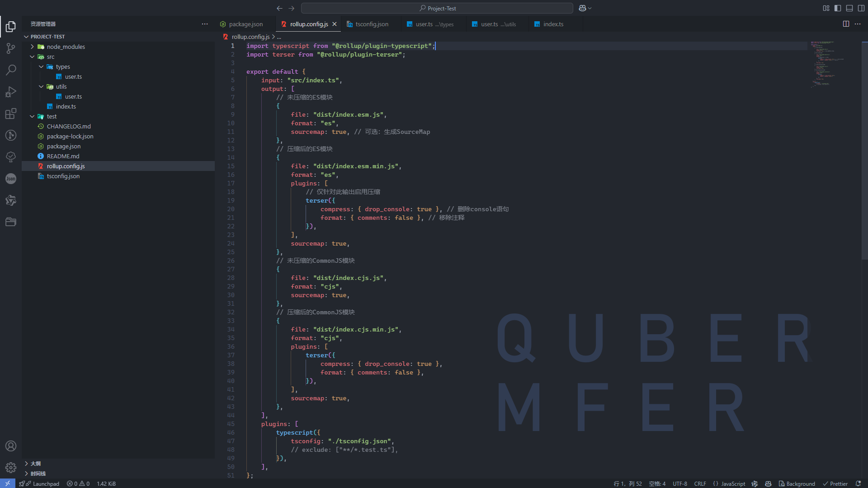Click the Project-Test command center search box

click(437, 8)
